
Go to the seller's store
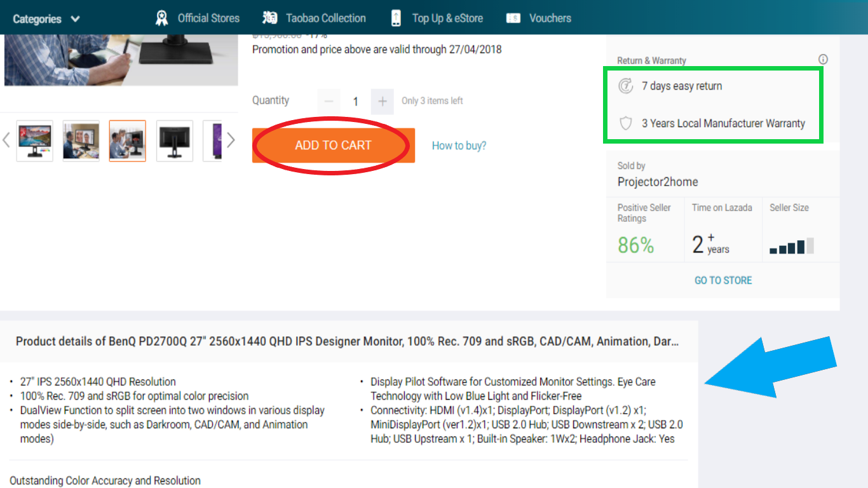(723, 280)
